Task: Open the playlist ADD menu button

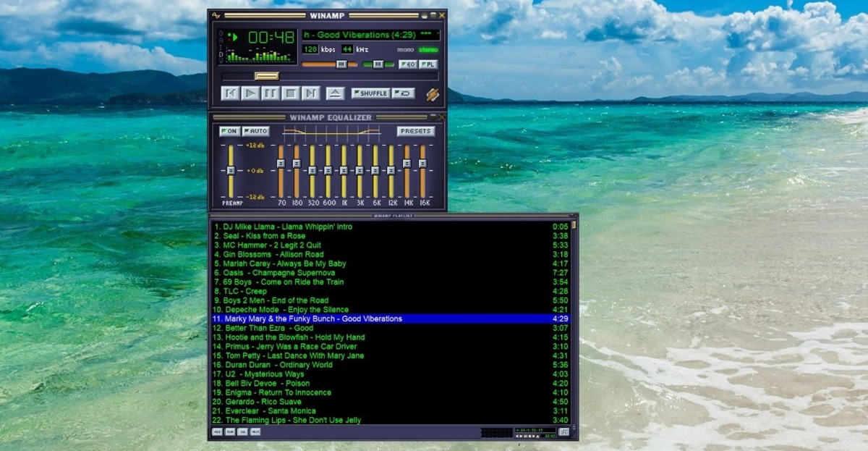Action: pyautogui.click(x=217, y=432)
